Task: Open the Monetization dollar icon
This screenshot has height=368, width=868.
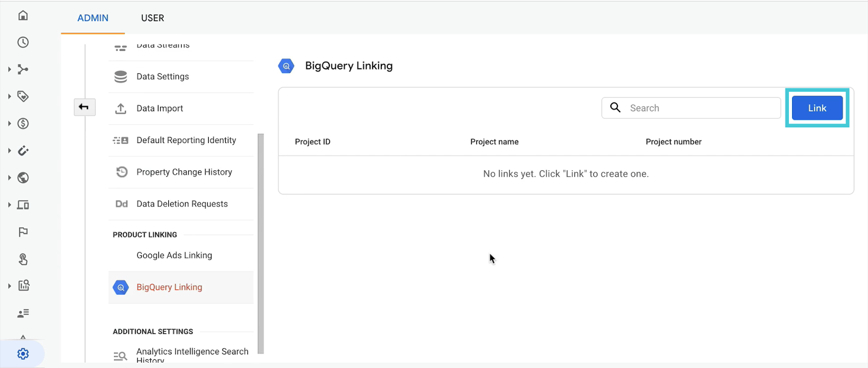Action: [x=23, y=124]
